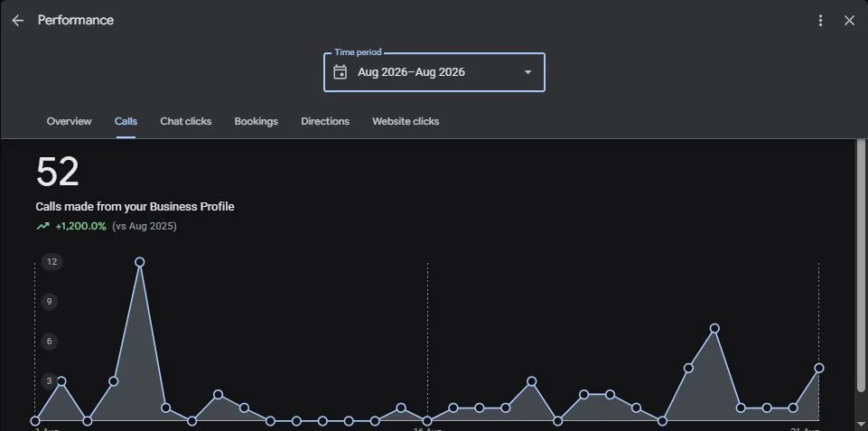Click the vertical scrollbar on the right

(861, 266)
